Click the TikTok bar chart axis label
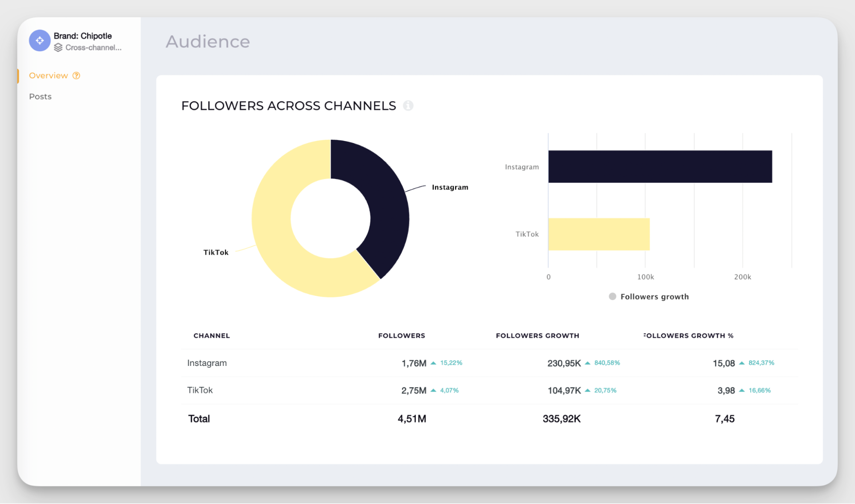 coord(527,234)
